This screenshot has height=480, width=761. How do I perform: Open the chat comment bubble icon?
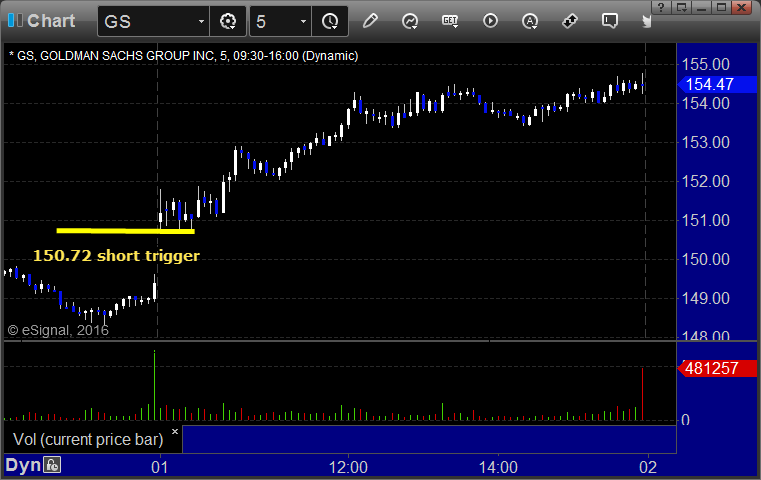610,21
